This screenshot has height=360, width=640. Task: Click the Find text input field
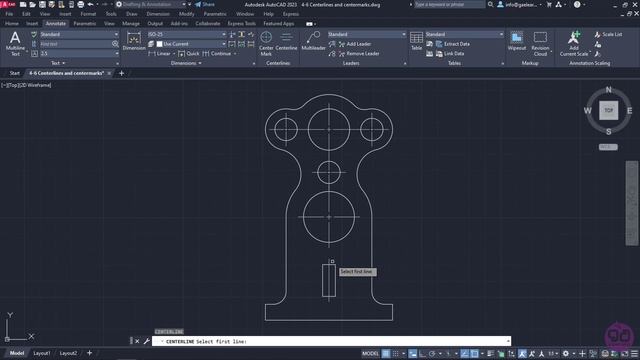coord(75,44)
